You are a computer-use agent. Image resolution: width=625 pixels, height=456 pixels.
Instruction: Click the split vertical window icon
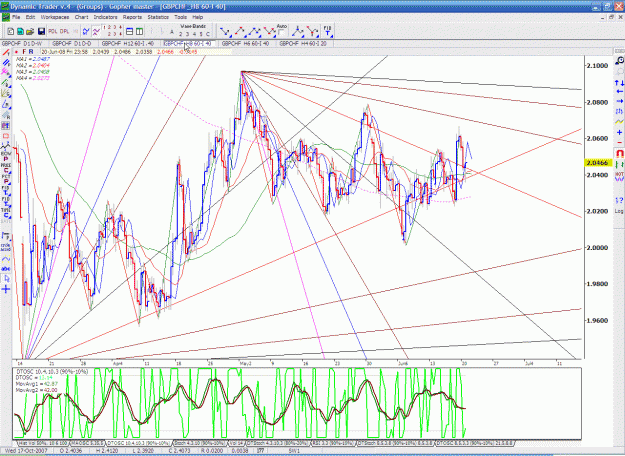tap(140, 31)
